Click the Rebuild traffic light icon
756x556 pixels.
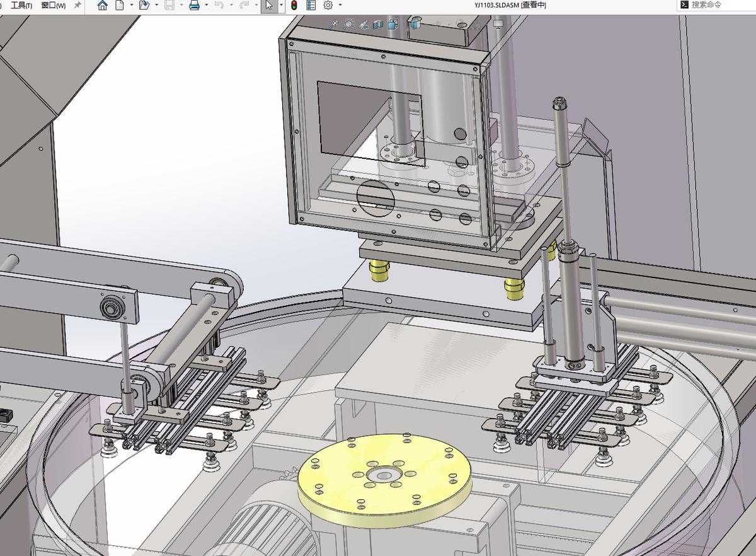(x=294, y=5)
